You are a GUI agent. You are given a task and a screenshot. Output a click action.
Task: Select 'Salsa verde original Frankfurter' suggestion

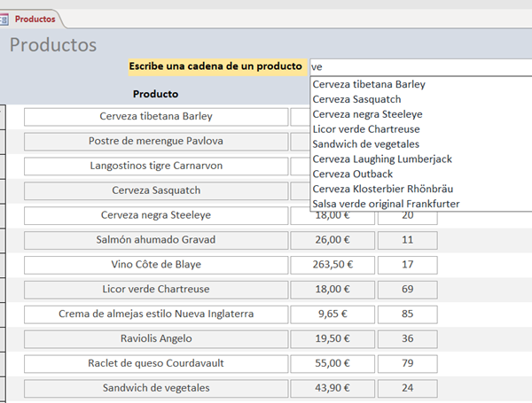point(386,205)
